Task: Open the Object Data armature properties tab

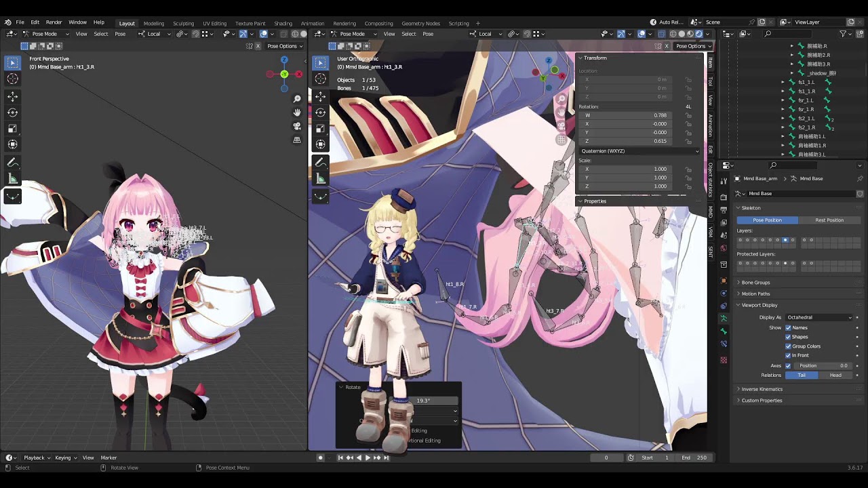Action: pos(724,319)
